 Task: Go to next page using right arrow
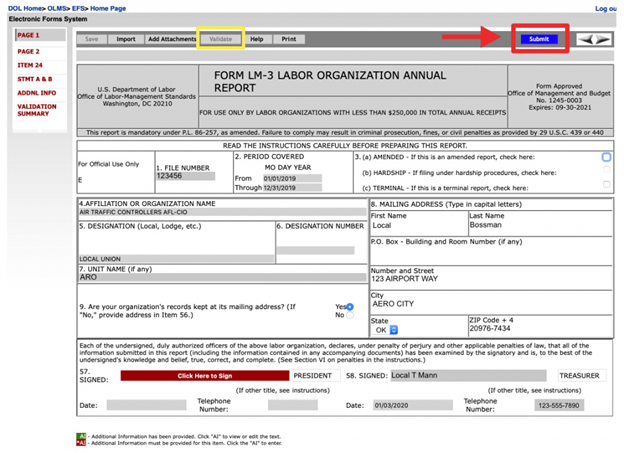point(601,39)
